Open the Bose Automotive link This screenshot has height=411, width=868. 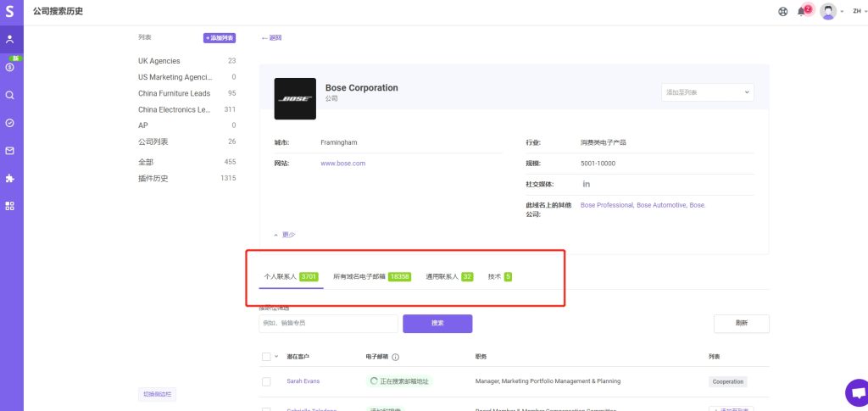[661, 205]
